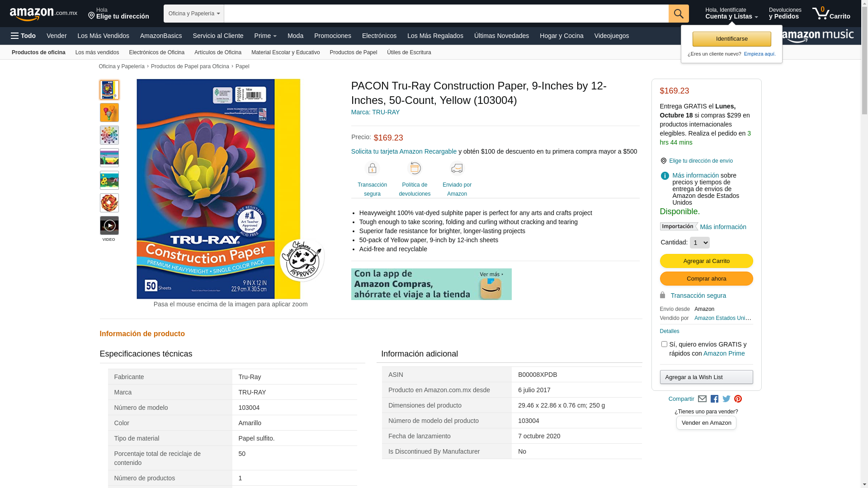Image resolution: width=868 pixels, height=488 pixels.
Task: Open the Promociones menu item
Action: pos(333,36)
